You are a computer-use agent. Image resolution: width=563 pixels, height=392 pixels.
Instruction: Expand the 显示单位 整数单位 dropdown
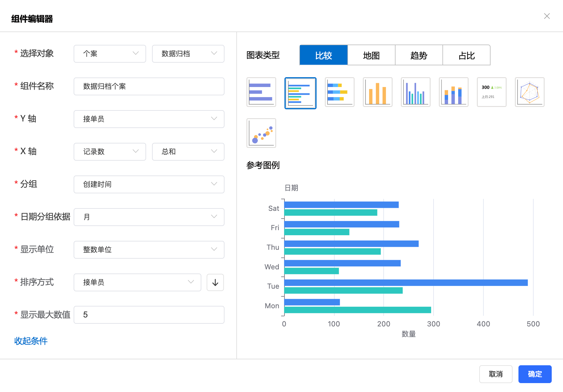(x=149, y=250)
